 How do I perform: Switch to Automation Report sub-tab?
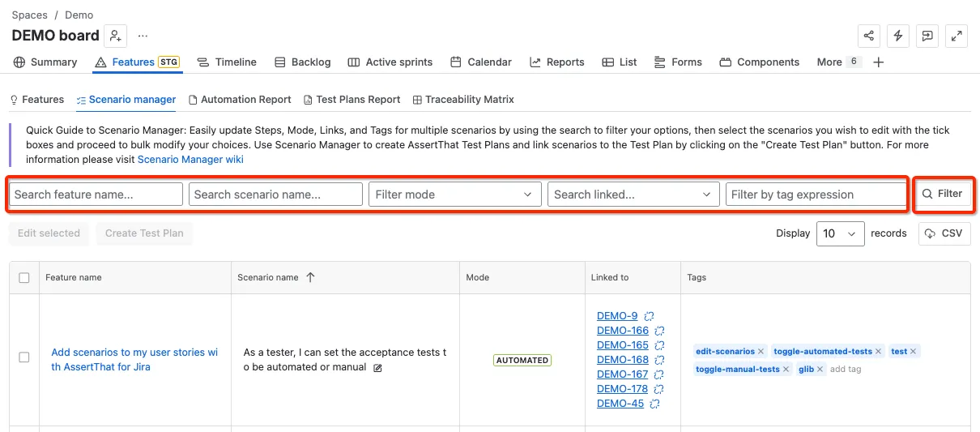point(240,100)
